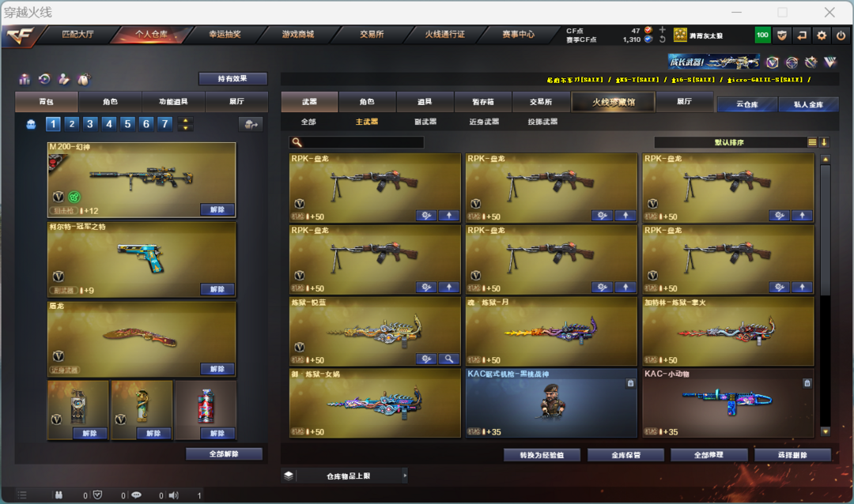The width and height of the screenshot is (854, 504).
Task: Open the 私人金库 button
Action: tap(808, 104)
